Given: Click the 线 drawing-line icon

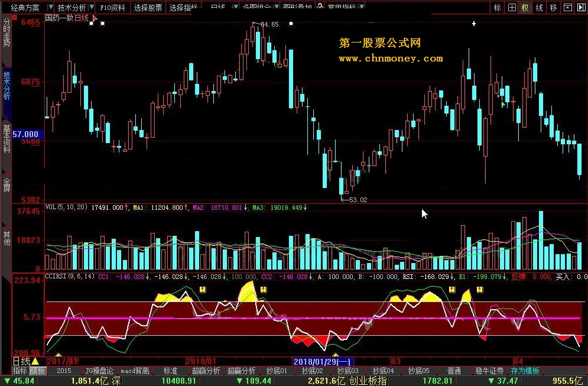Looking at the screenshot, I should 540,8.
